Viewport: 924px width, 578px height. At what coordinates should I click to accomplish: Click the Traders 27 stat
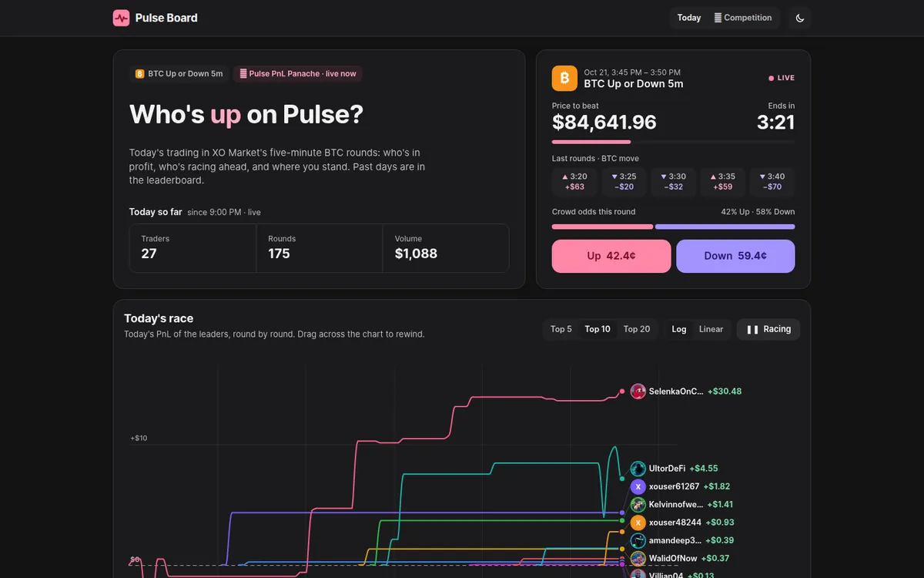pos(192,248)
